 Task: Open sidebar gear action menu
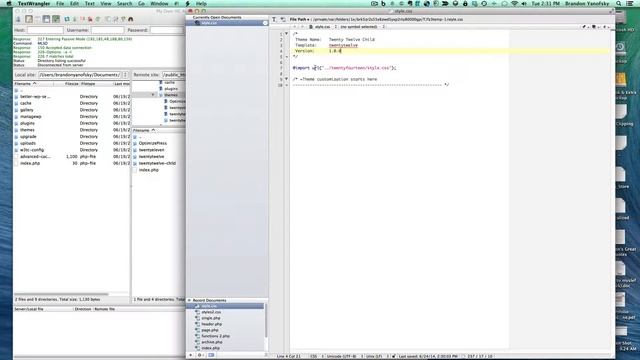click(x=200, y=355)
